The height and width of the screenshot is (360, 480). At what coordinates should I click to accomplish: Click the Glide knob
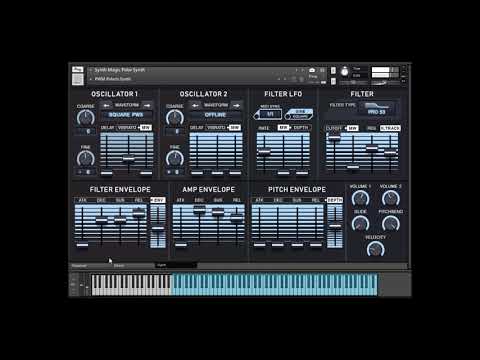coord(360,223)
